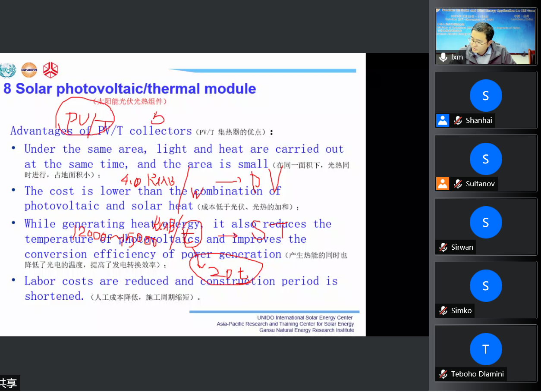Click footer text Asia-Pacific Research and Training Center
Image resolution: width=541 pixels, height=392 pixels.
click(285, 324)
